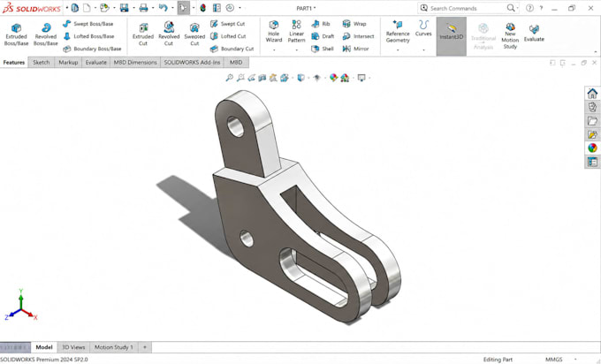Click Zoom to Area magnifier icon
This screenshot has height=364, width=601.
[240, 78]
